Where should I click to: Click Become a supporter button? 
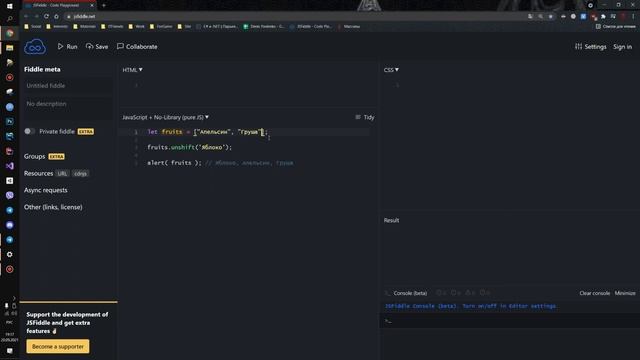(x=58, y=347)
